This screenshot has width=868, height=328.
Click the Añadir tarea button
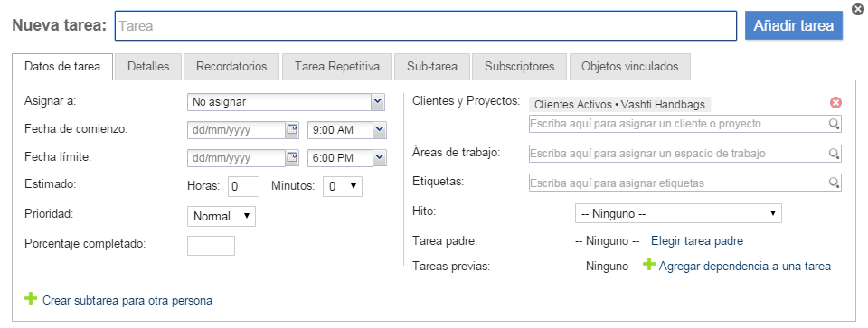click(x=793, y=25)
